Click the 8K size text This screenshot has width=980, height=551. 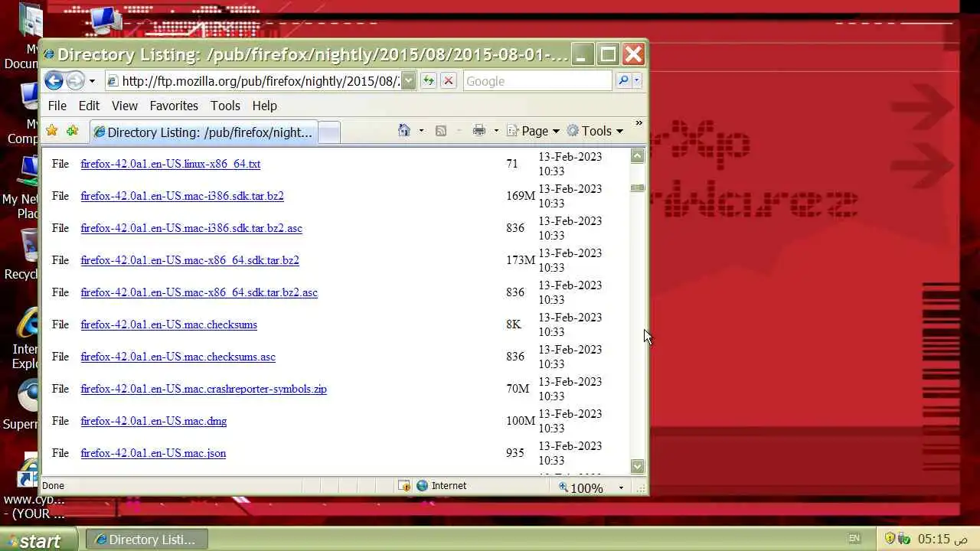(x=514, y=324)
